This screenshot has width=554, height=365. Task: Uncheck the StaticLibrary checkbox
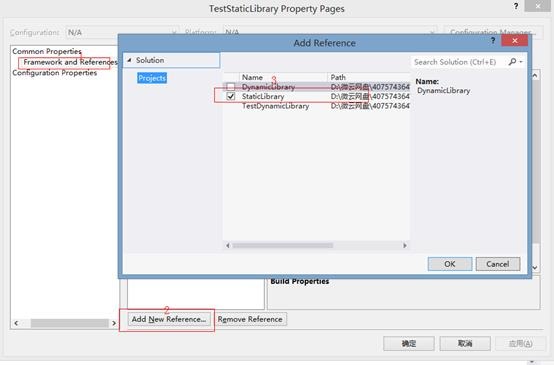pyautogui.click(x=231, y=96)
